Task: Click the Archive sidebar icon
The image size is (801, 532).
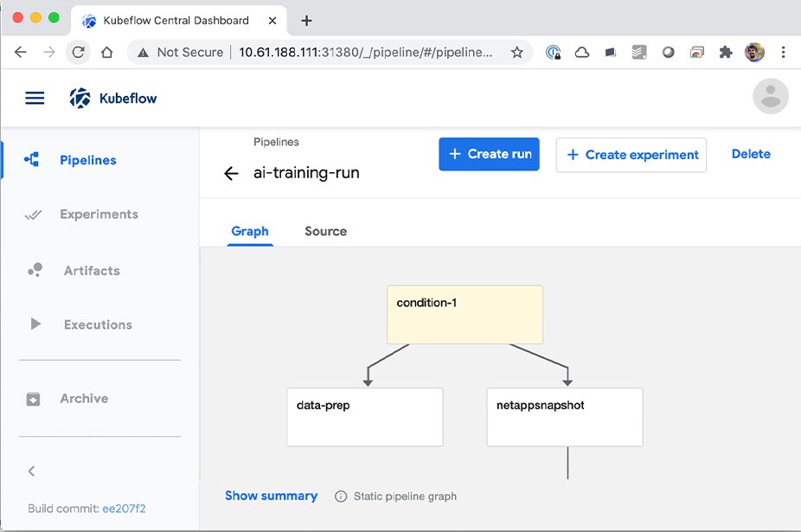Action: pos(34,399)
